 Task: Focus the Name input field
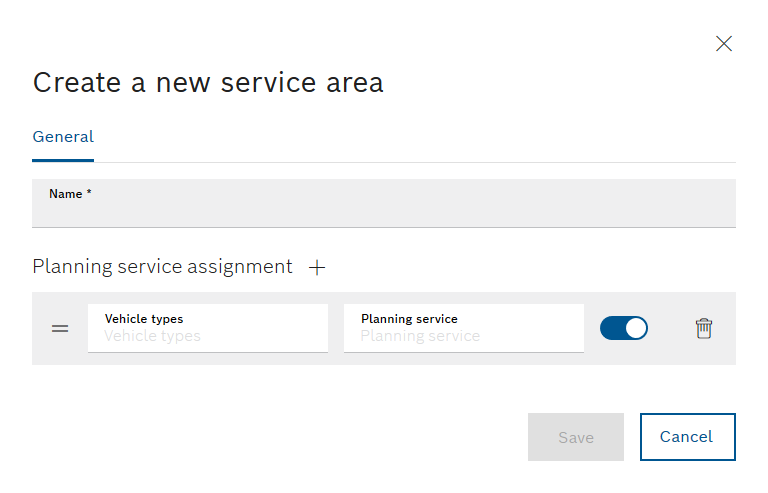[x=384, y=203]
